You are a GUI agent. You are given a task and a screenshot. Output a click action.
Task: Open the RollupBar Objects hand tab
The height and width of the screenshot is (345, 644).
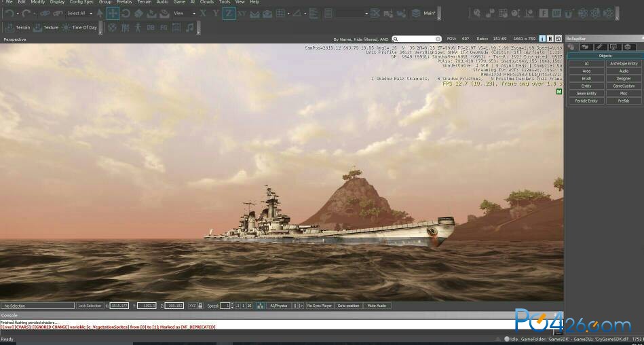[x=571, y=48]
